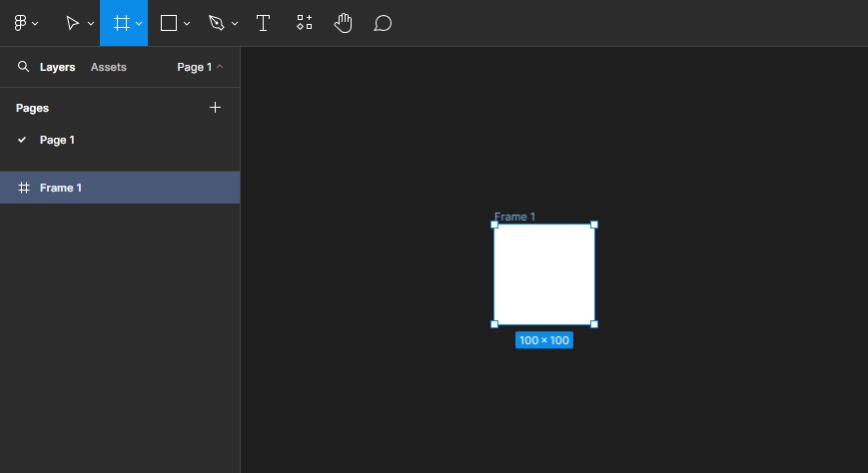Add a new page with plus icon
Image resolution: width=868 pixels, height=473 pixels.
coord(215,108)
